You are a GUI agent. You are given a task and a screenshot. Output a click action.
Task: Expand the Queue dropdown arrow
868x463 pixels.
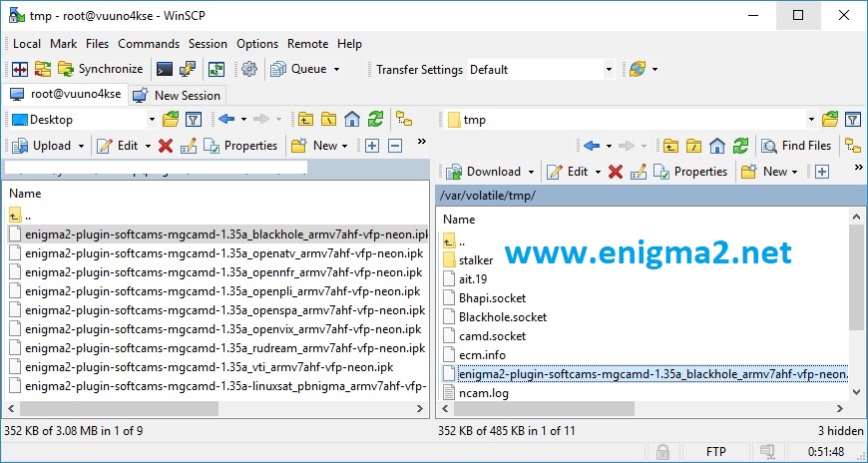(336, 69)
